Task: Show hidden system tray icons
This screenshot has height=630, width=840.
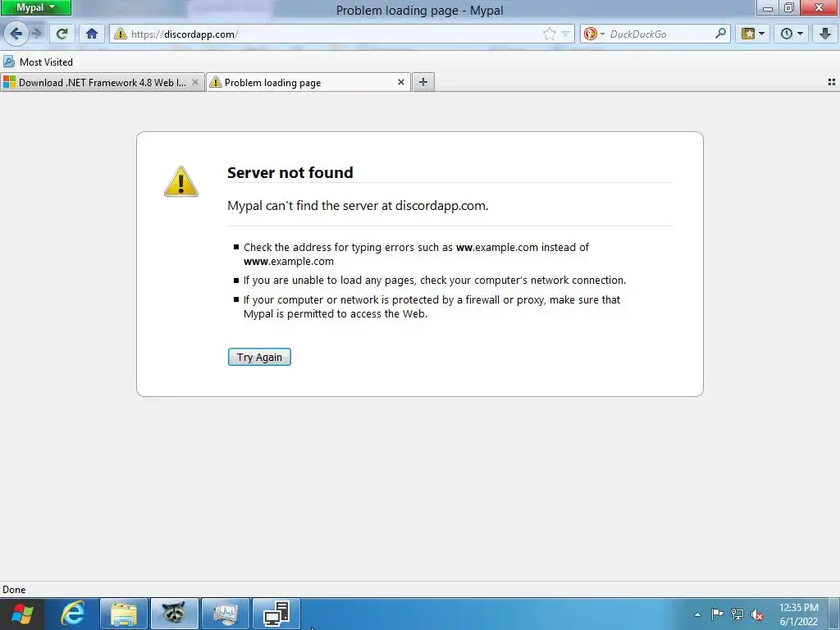Action: 697,614
